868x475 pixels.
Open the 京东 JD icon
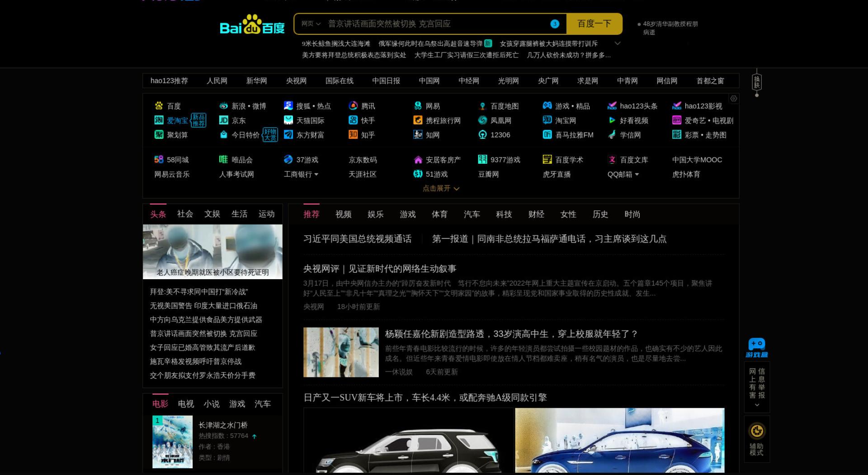pos(223,120)
